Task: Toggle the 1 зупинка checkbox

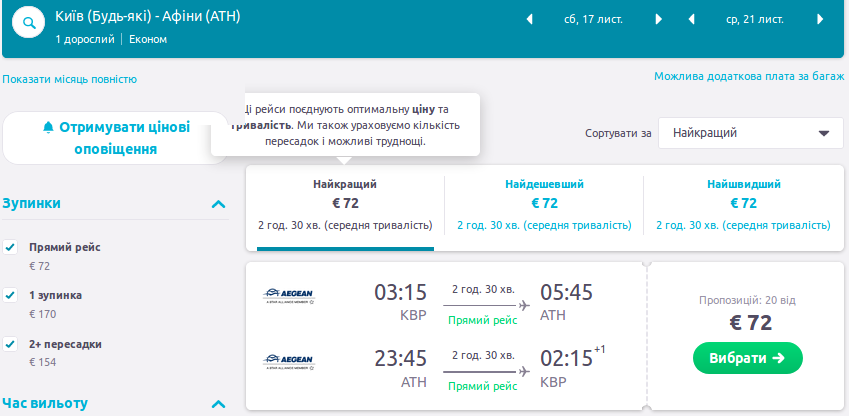Action: tap(11, 295)
